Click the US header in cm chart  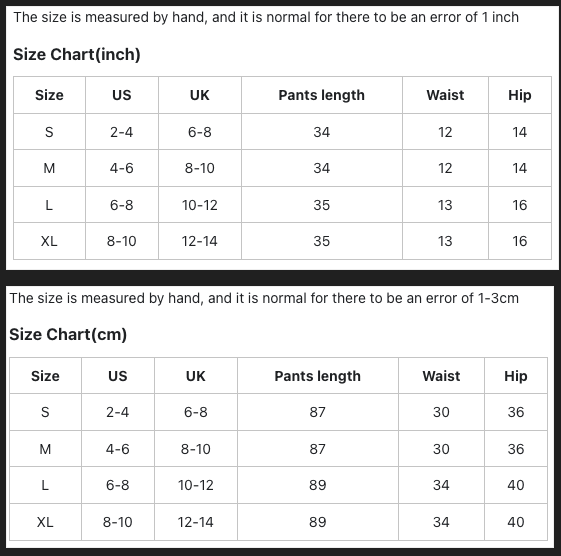click(x=118, y=376)
